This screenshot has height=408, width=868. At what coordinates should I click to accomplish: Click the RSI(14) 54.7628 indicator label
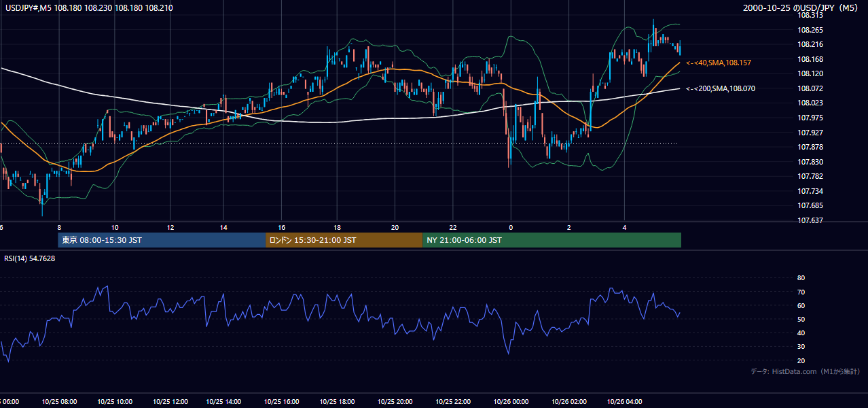pos(29,258)
